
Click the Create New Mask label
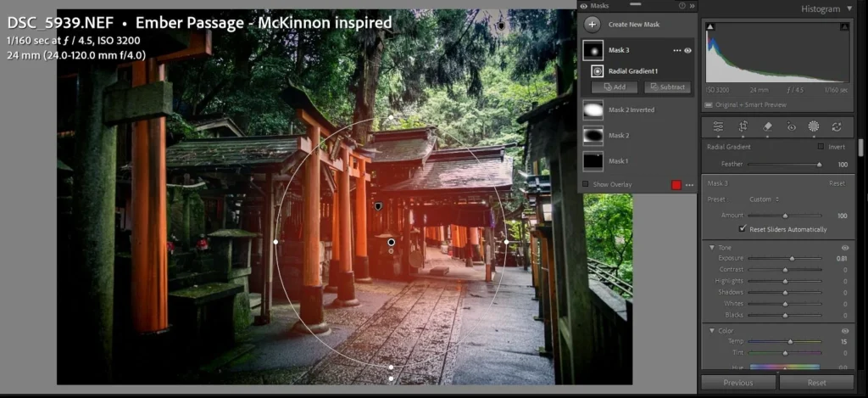pyautogui.click(x=634, y=25)
